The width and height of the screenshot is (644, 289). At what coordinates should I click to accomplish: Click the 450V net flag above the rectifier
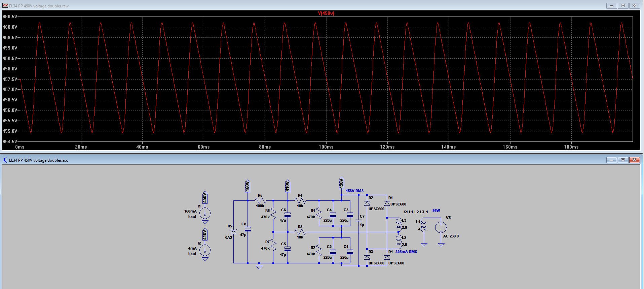pyautogui.click(x=341, y=183)
